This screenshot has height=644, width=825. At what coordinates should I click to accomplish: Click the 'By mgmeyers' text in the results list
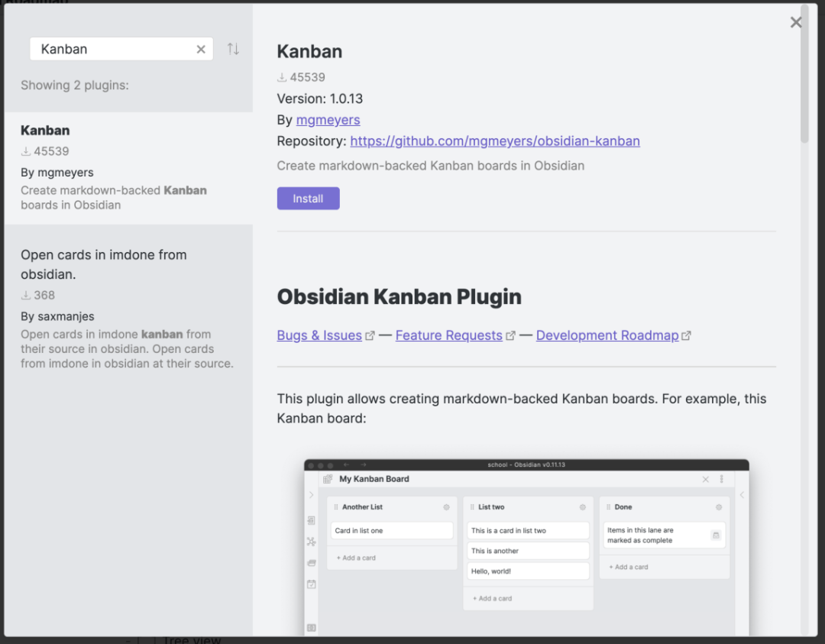[57, 173]
